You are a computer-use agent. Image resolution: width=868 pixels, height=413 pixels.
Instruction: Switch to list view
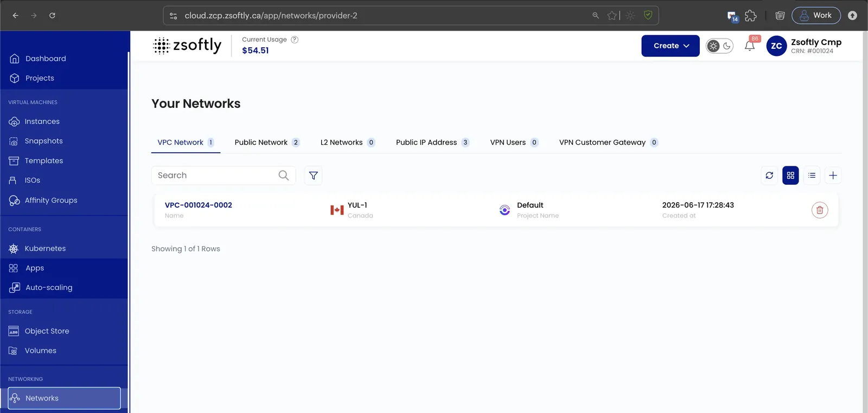pos(812,176)
